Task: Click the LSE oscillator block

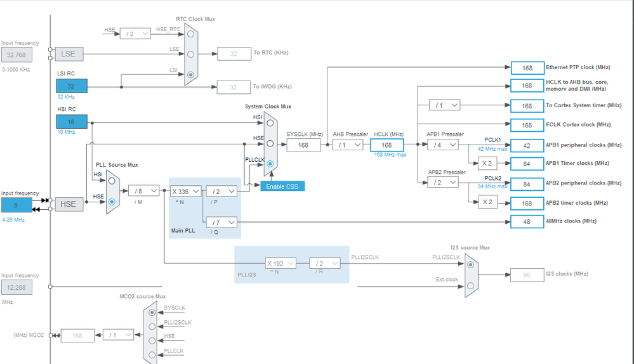Action: [69, 54]
